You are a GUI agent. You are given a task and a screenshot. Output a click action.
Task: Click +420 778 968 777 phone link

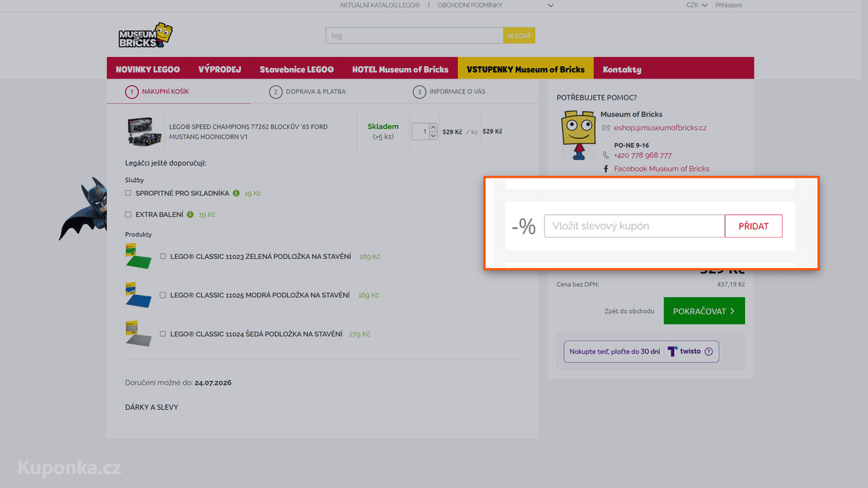point(643,155)
